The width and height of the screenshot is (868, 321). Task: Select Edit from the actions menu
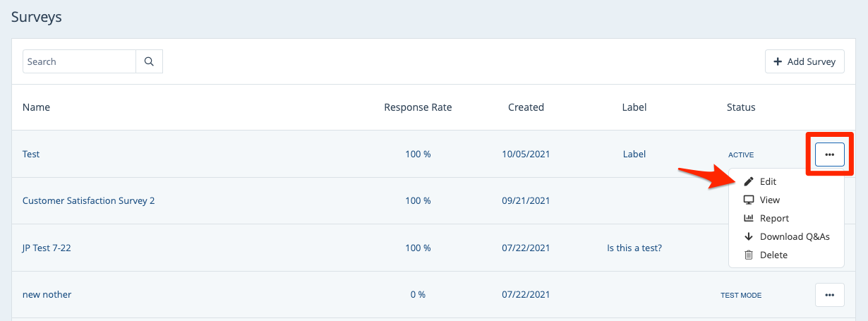tap(768, 181)
